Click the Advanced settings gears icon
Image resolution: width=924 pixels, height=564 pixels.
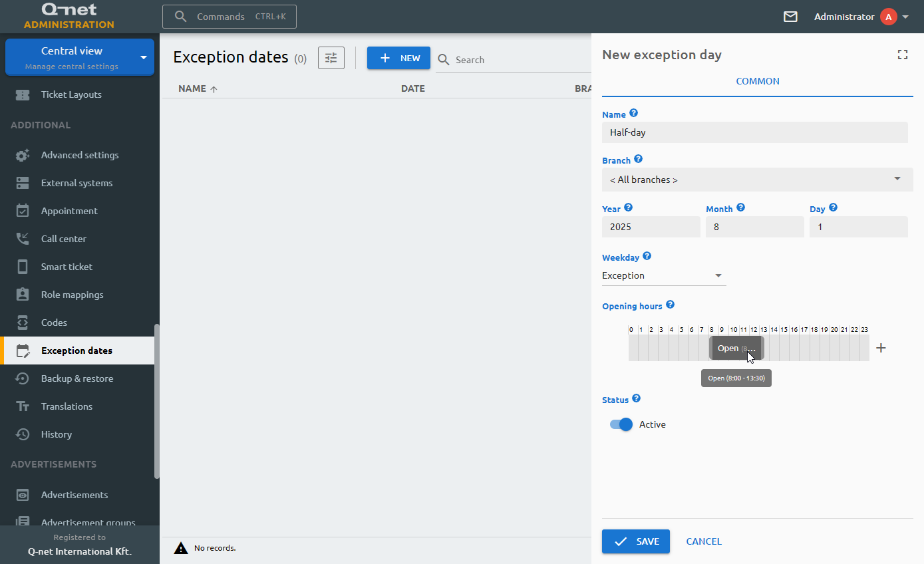(x=23, y=156)
